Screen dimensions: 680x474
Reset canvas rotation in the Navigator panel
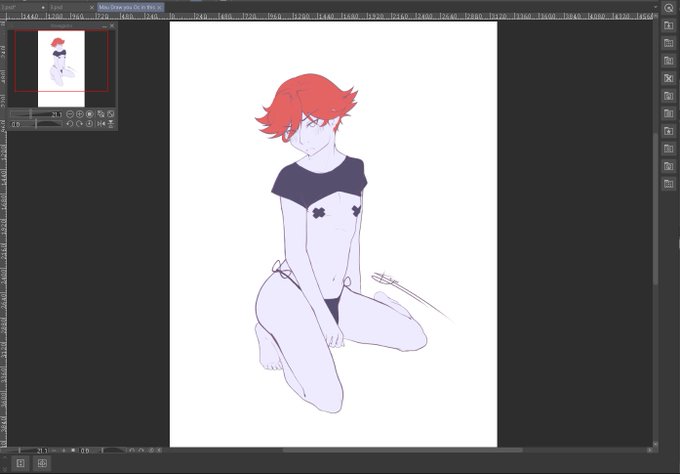tap(89, 124)
